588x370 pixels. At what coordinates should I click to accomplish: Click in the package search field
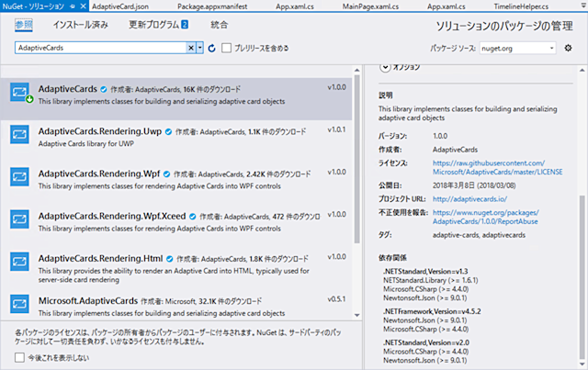[x=101, y=48]
